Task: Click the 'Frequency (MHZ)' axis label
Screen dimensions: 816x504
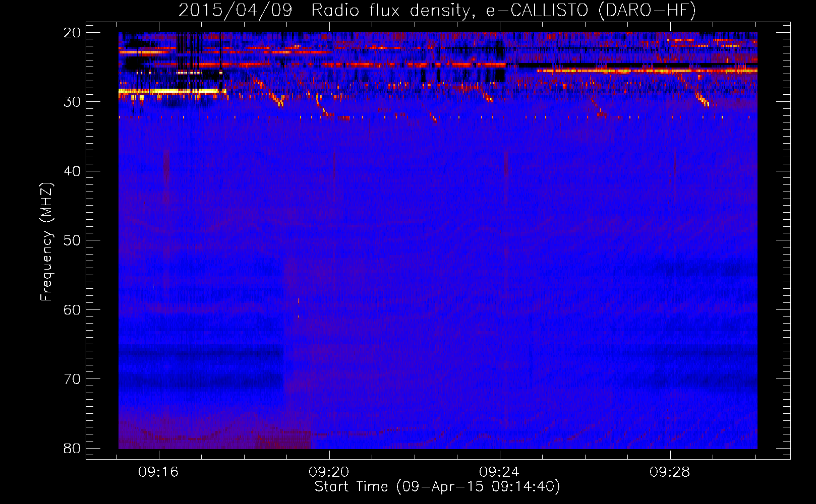Action: click(x=46, y=242)
